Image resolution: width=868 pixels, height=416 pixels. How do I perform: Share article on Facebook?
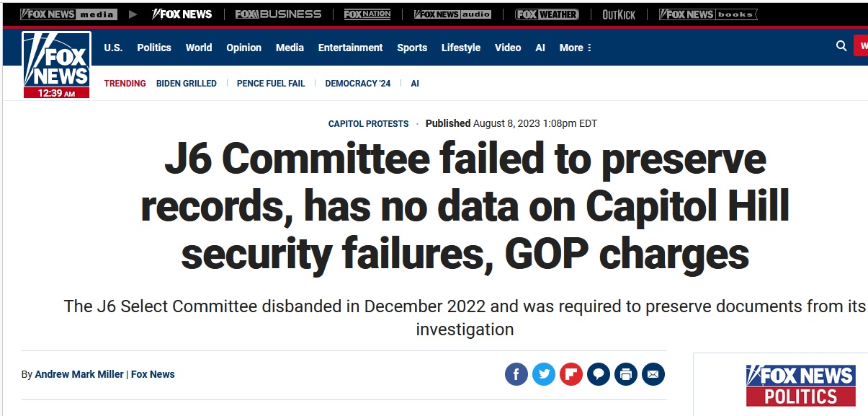click(x=516, y=374)
